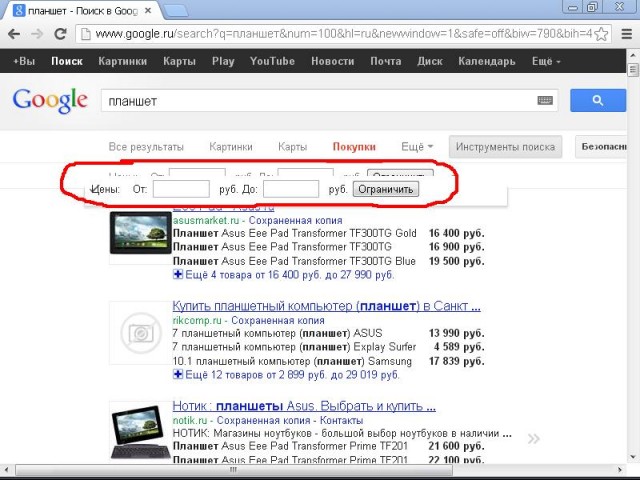This screenshot has width=640, height=480.
Task: Open the "Ещё" dropdown below the search box
Action: coord(416,147)
